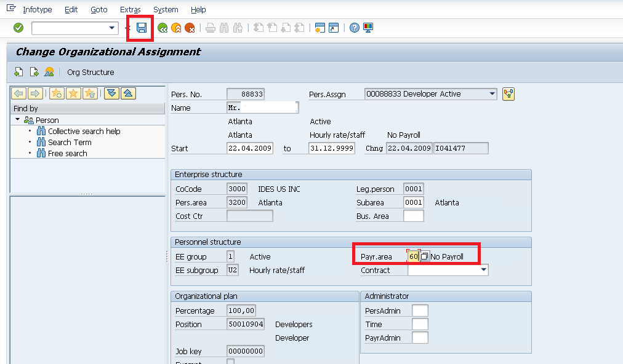
Task: Click the red Cancel icon in toolbar
Action: click(191, 28)
